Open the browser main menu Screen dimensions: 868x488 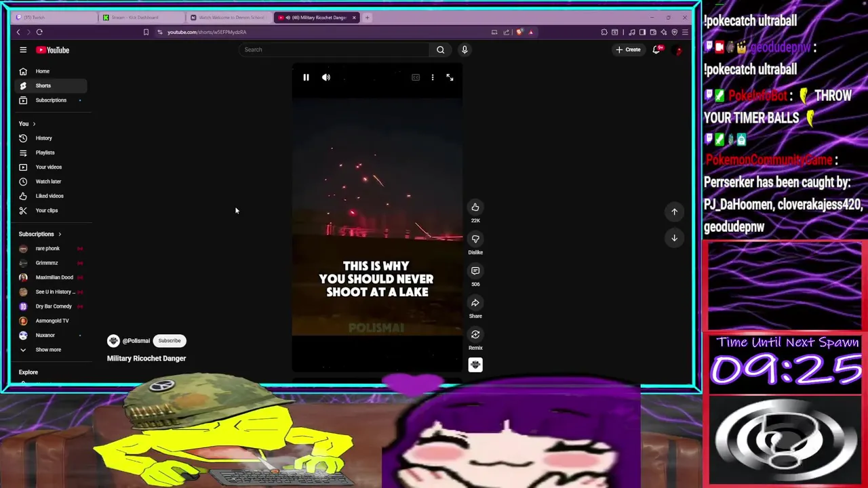pyautogui.click(x=685, y=32)
